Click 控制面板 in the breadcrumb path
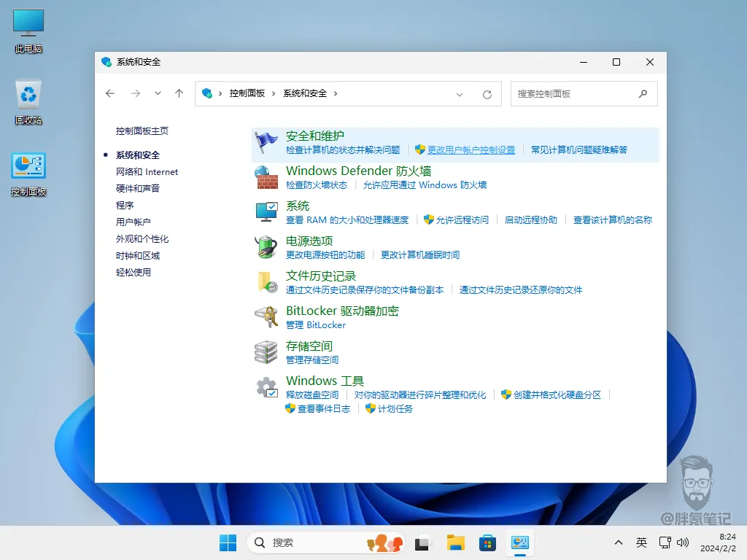This screenshot has width=747, height=560. tap(247, 93)
